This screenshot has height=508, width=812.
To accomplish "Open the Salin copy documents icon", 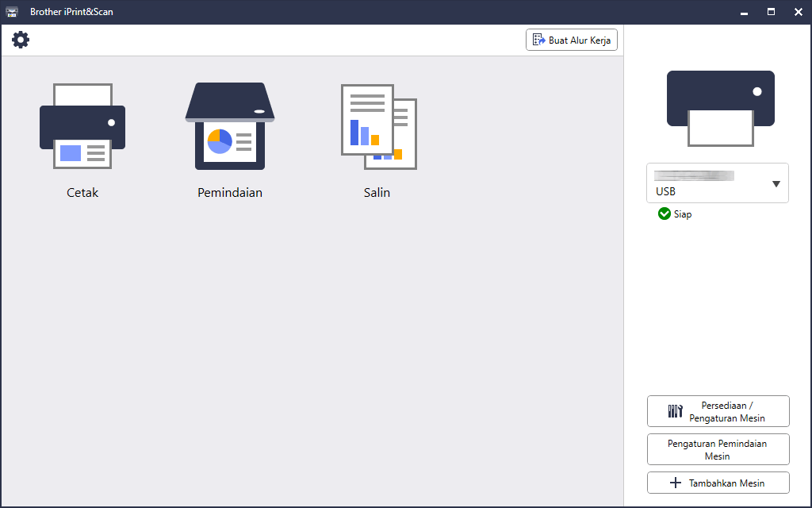I will [x=378, y=126].
